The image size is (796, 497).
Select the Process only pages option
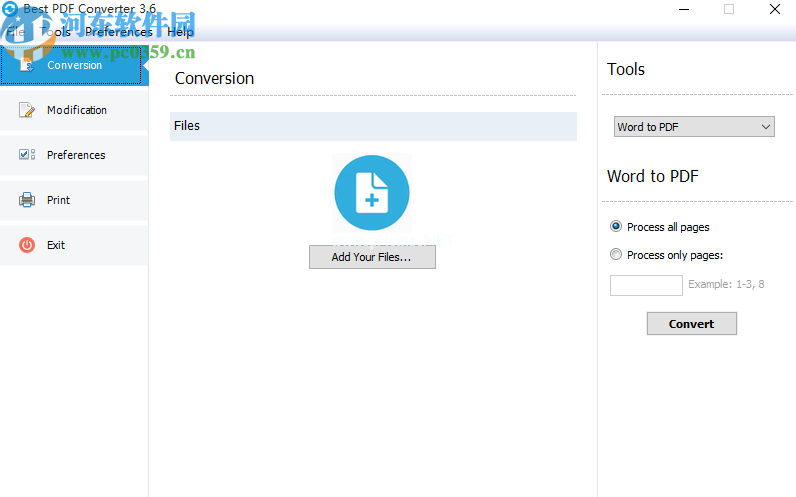coord(616,255)
